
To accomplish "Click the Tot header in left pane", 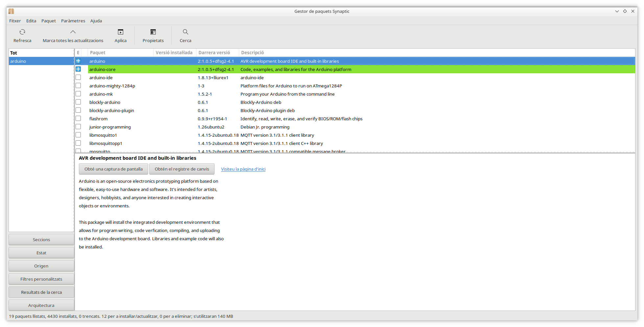I will [41, 53].
